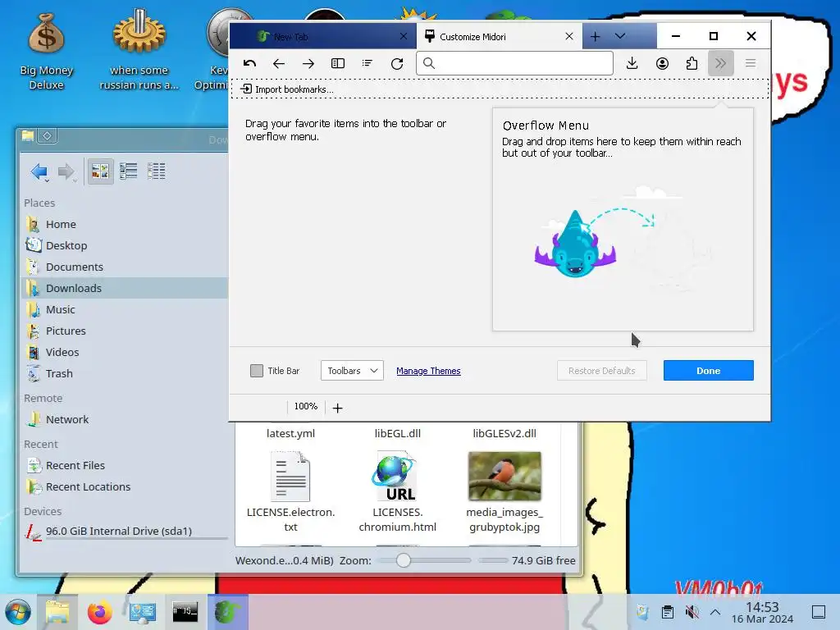This screenshot has height=630, width=840.
Task: Click the reload icon in Midori toolbar
Action: click(396, 64)
